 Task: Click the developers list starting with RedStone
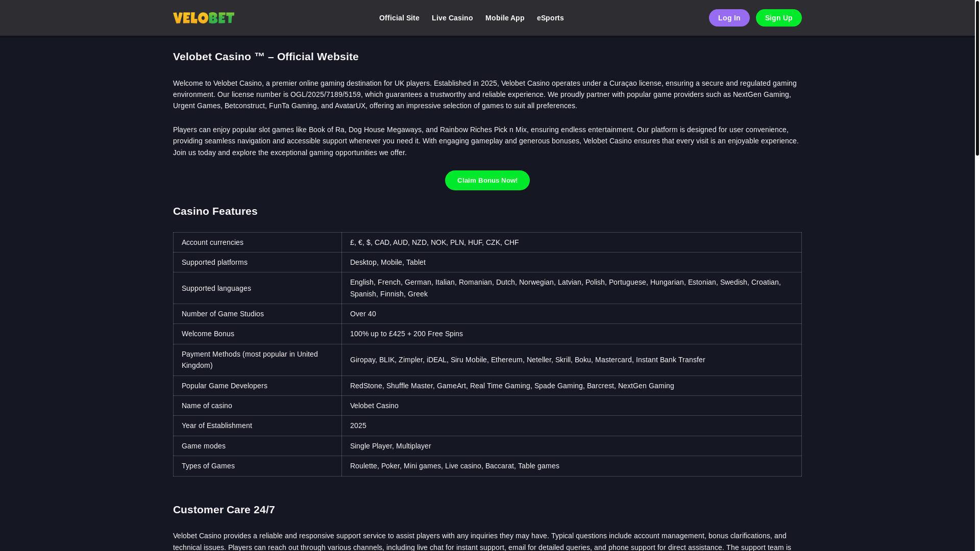[572, 386]
